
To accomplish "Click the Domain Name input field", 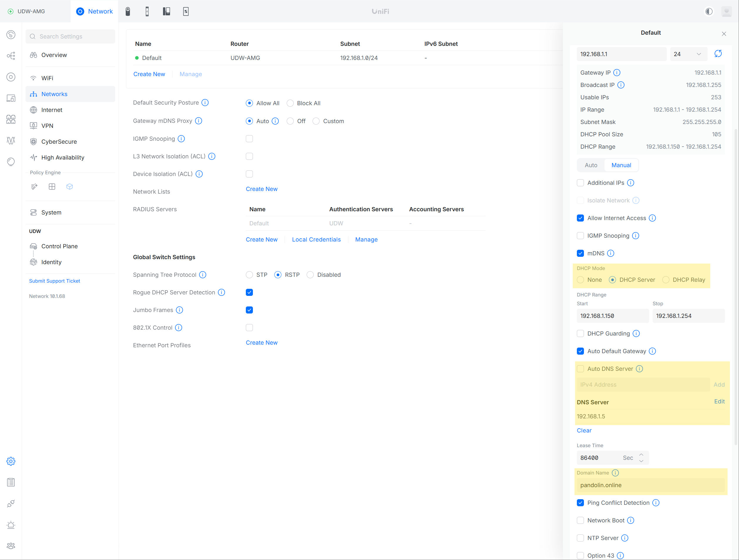I will 651,485.
